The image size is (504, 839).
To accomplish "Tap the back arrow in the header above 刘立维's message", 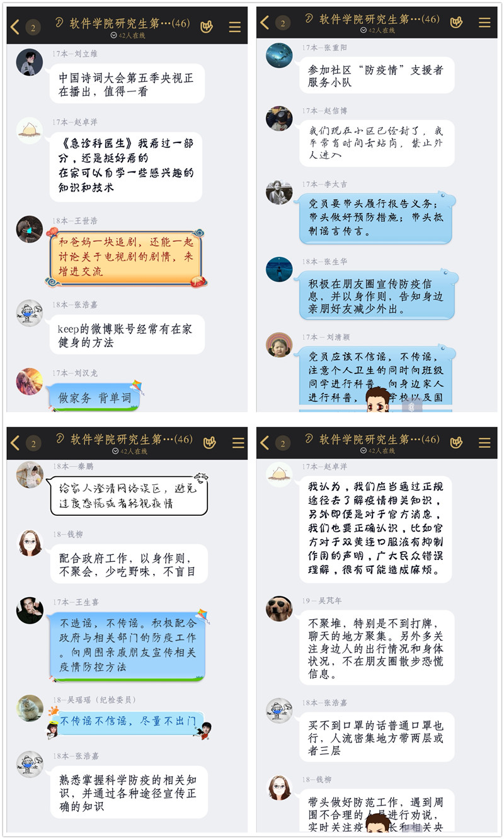I will (15, 27).
